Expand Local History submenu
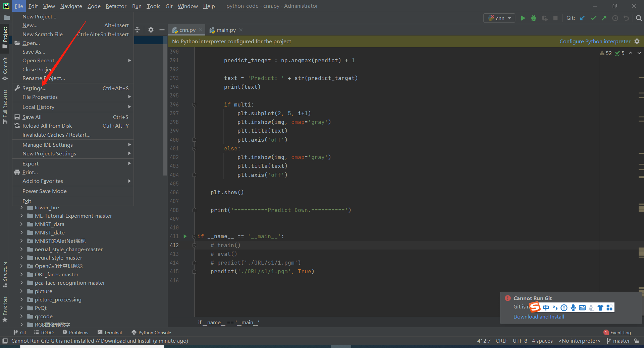This screenshot has height=348, width=644. click(73, 107)
